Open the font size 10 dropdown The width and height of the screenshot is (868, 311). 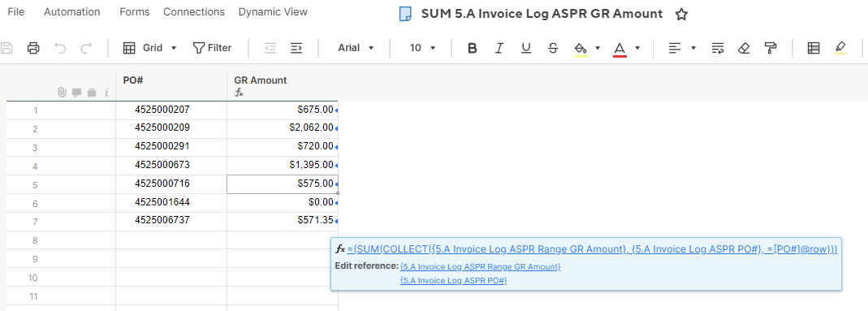click(x=423, y=48)
